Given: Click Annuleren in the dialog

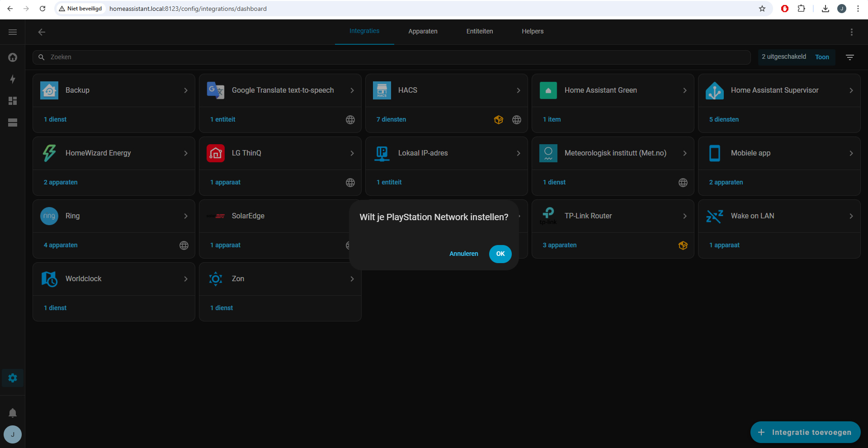Looking at the screenshot, I should [x=463, y=254].
